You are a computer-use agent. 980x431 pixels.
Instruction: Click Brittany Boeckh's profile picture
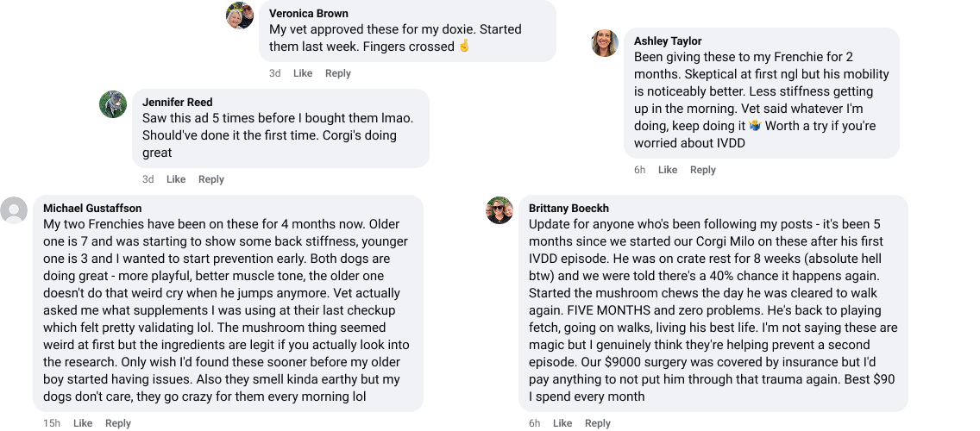(x=499, y=210)
